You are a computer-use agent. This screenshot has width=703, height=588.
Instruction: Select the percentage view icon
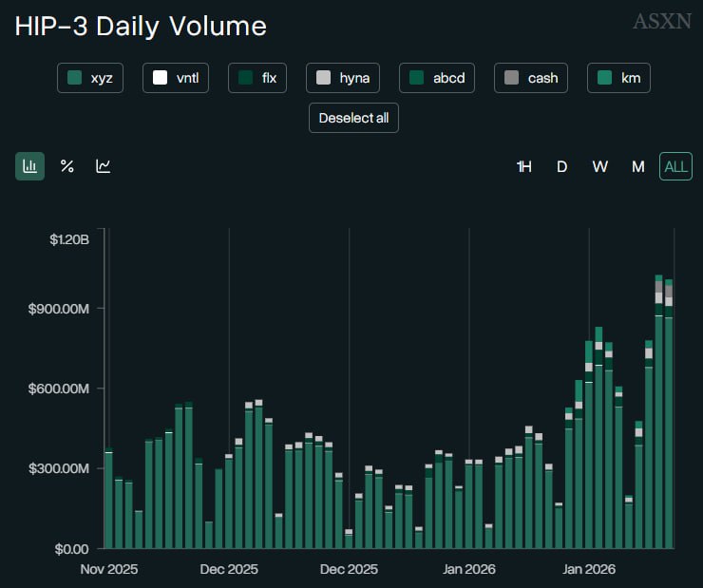[x=66, y=166]
